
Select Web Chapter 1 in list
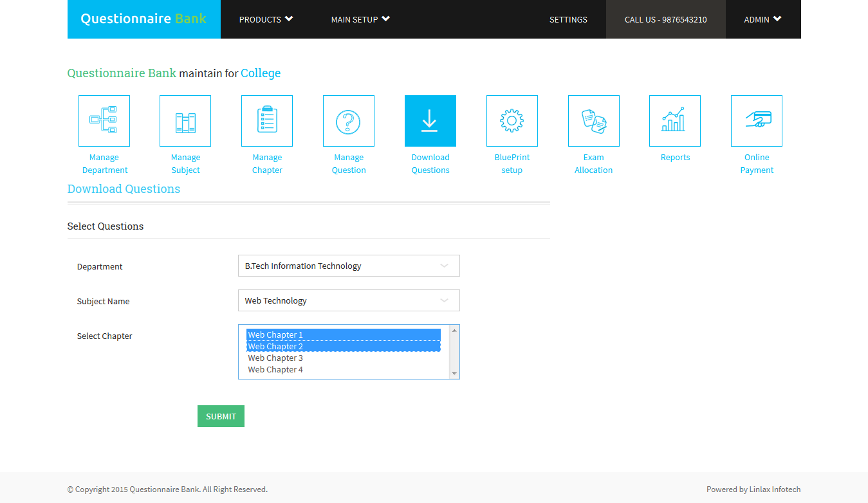344,334
